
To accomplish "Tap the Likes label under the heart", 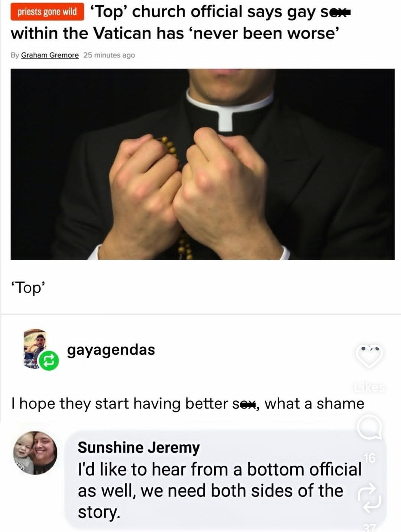I will [x=369, y=388].
